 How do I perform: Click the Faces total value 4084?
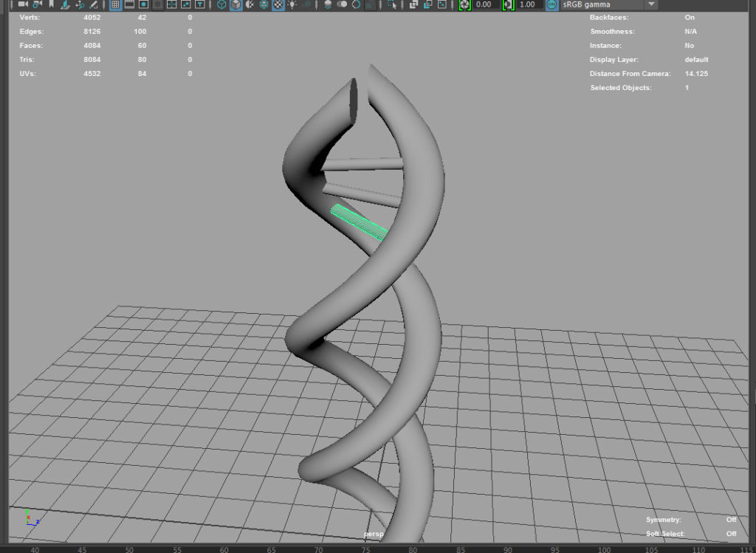(x=92, y=45)
